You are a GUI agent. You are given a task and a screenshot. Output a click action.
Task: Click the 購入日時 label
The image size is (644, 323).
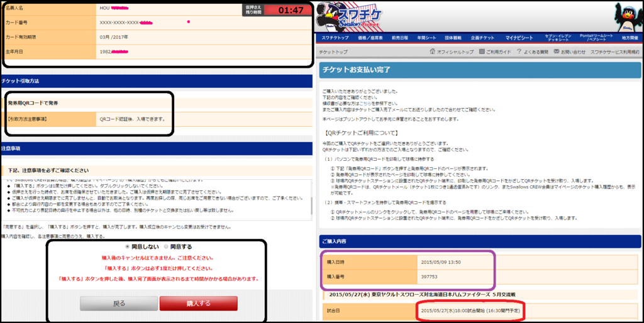335,261
